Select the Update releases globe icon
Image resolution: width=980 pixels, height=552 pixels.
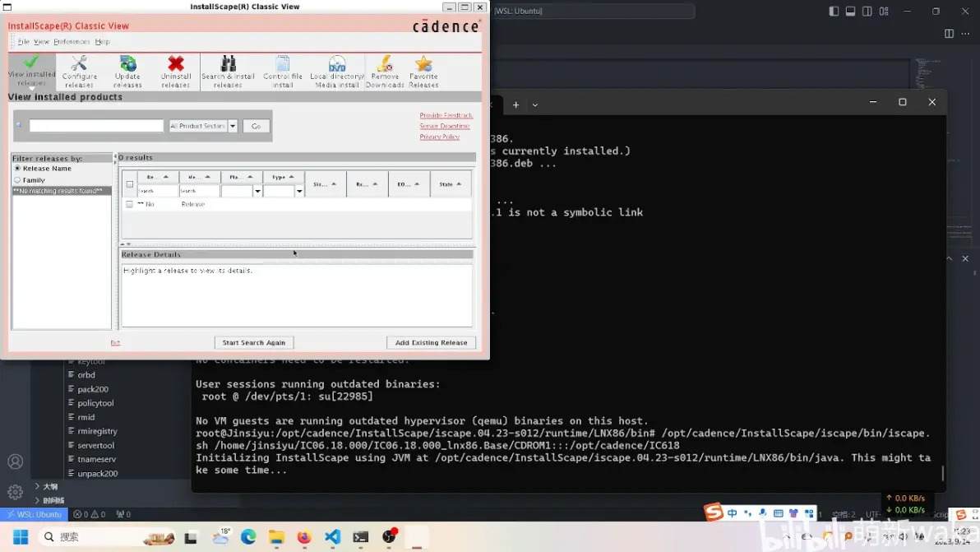[127, 72]
